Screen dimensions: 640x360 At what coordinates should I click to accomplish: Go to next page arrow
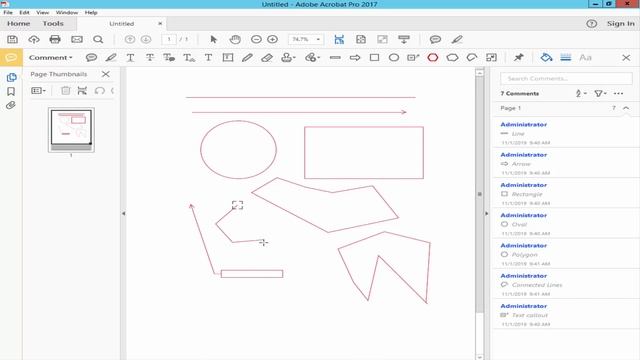point(146,39)
